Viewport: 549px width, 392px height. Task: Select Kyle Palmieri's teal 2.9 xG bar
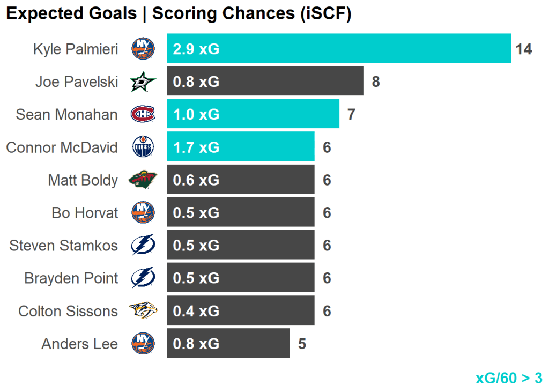point(339,49)
